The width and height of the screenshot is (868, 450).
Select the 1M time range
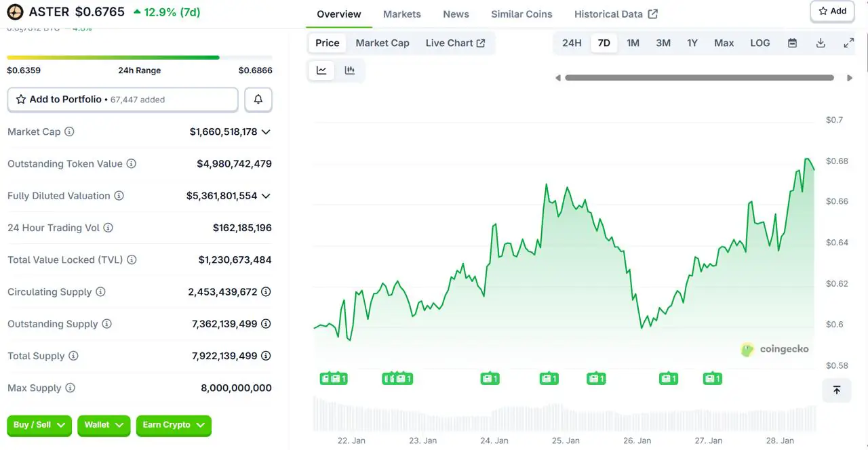(633, 43)
